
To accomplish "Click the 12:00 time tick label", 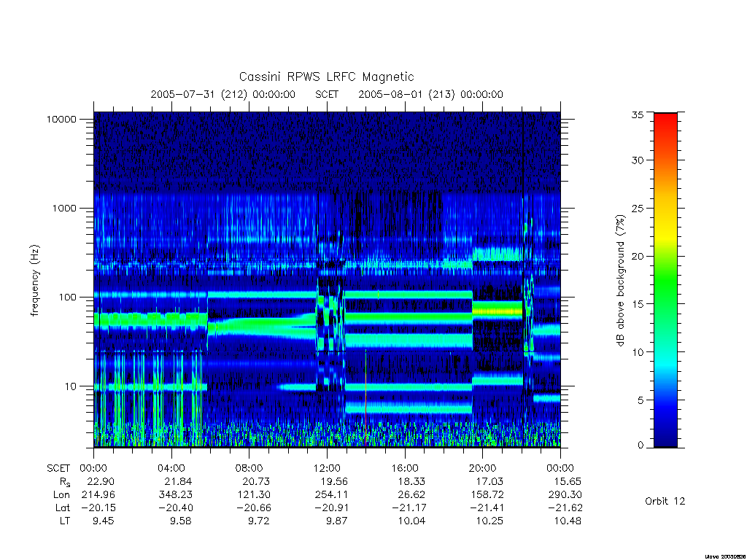I will (x=327, y=469).
